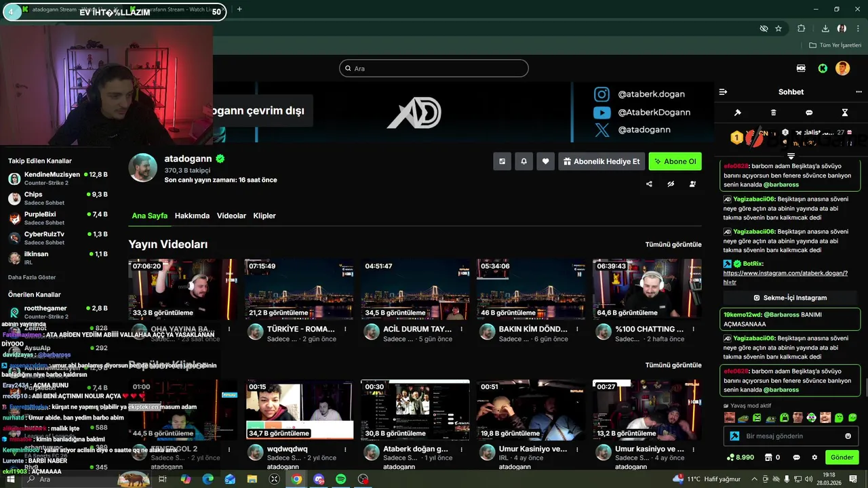
Task: Follow the channel with the heart button
Action: [545, 161]
